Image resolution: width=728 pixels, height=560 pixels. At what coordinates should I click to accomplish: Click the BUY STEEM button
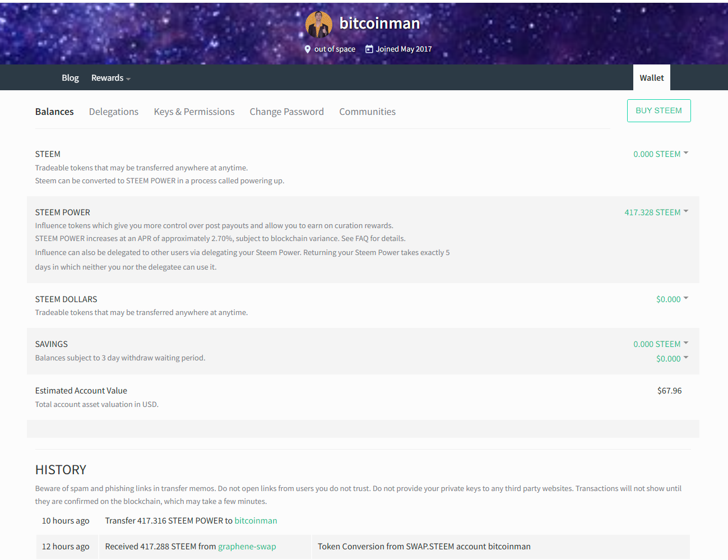tap(659, 110)
